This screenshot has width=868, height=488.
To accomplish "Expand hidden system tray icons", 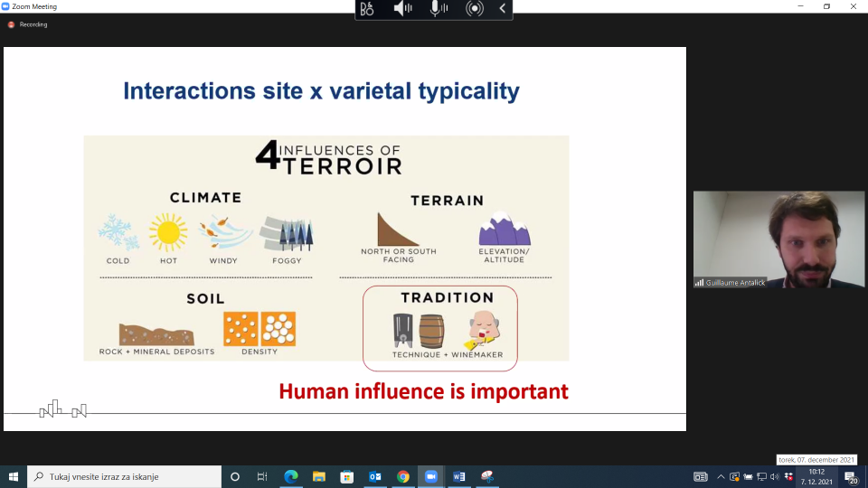I will click(721, 476).
